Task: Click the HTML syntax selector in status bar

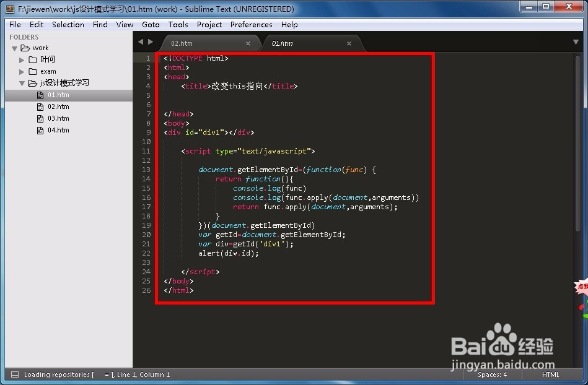Action: coord(550,374)
